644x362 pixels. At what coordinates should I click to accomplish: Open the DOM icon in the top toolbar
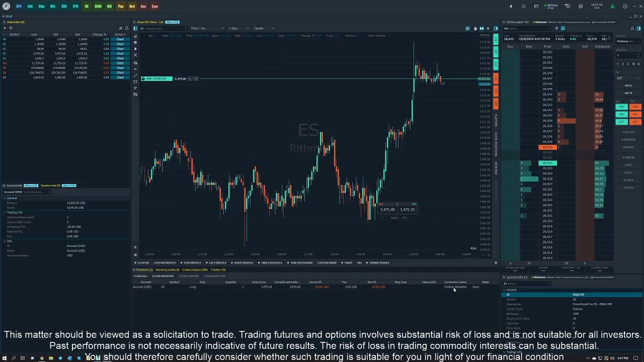click(99, 6)
